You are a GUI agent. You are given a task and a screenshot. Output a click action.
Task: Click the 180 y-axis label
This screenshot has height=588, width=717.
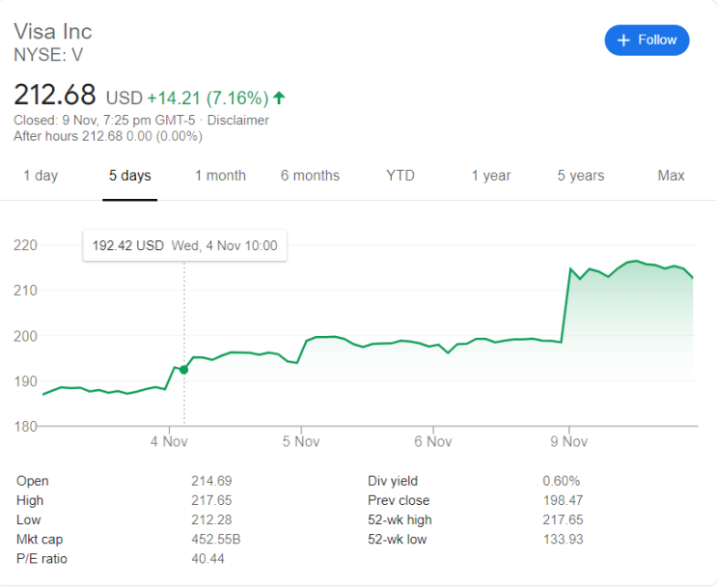pyautogui.click(x=25, y=427)
